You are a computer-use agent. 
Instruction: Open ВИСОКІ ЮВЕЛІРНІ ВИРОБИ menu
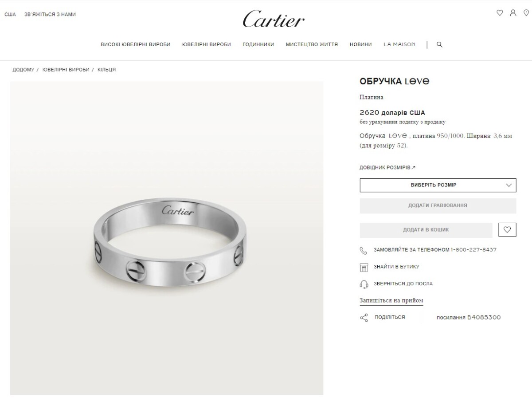pyautogui.click(x=136, y=44)
